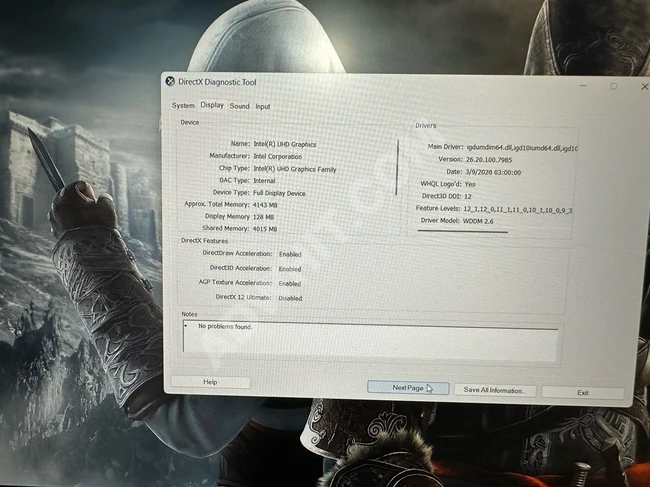Maximize the DirectX Diagnostic Tool window

pyautogui.click(x=614, y=86)
